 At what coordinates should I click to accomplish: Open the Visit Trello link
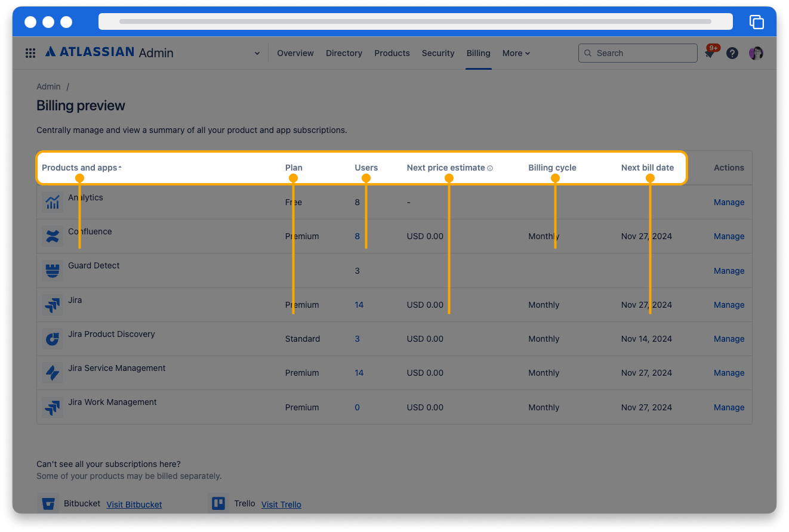point(281,505)
